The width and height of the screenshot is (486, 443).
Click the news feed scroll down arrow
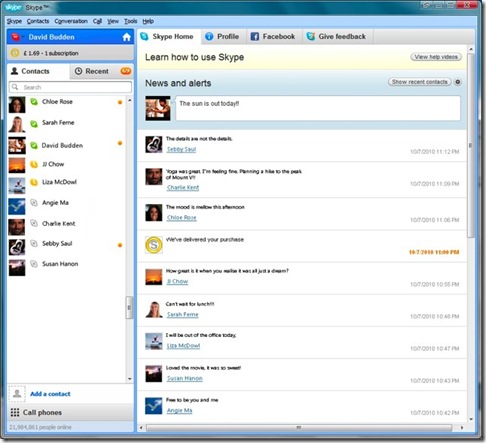click(x=471, y=419)
